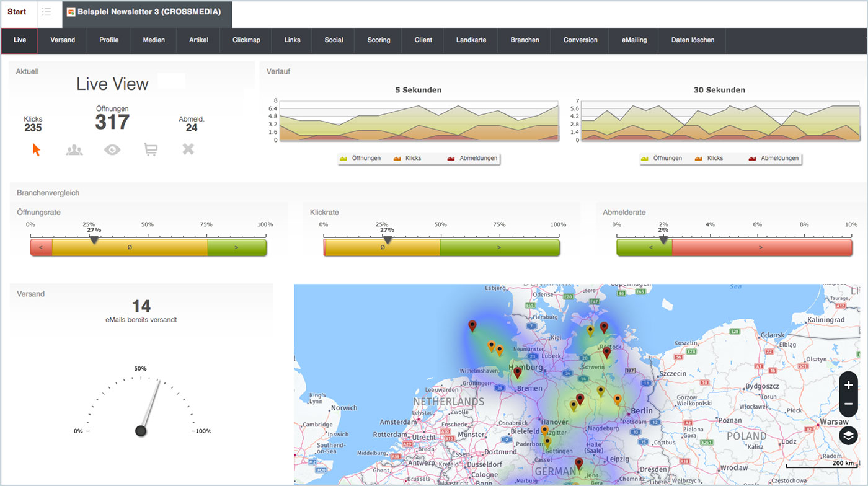The height and width of the screenshot is (486, 868).
Task: Open the map layers selector
Action: 848,436
